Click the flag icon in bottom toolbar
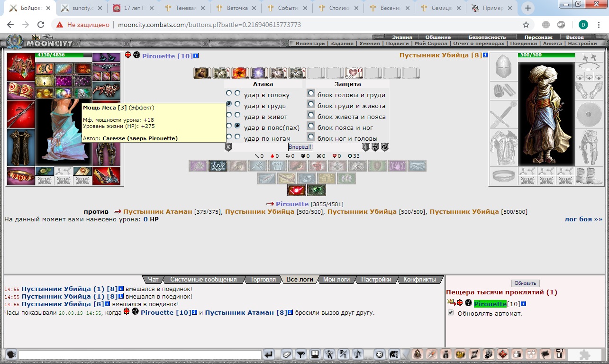 (x=545, y=354)
